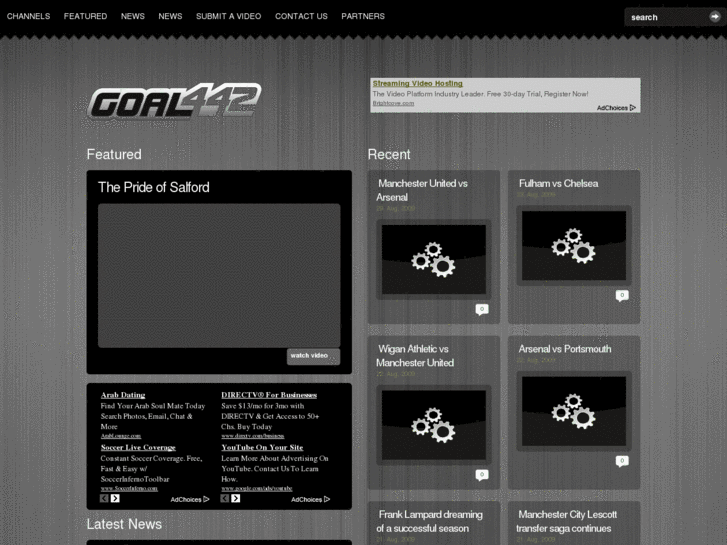727x545 pixels.
Task: Go to previous ads in right ad block
Action: tap(225, 498)
